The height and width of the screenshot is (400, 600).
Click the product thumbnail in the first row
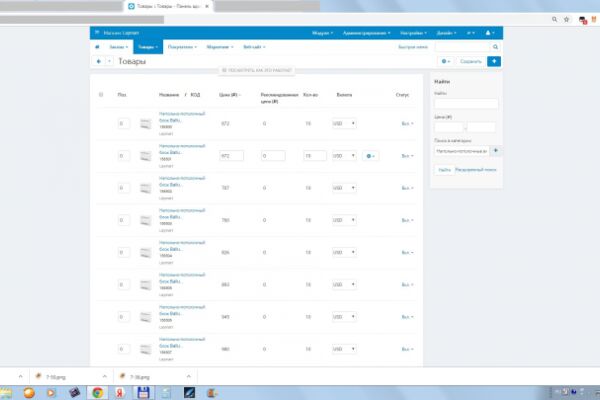[145, 124]
